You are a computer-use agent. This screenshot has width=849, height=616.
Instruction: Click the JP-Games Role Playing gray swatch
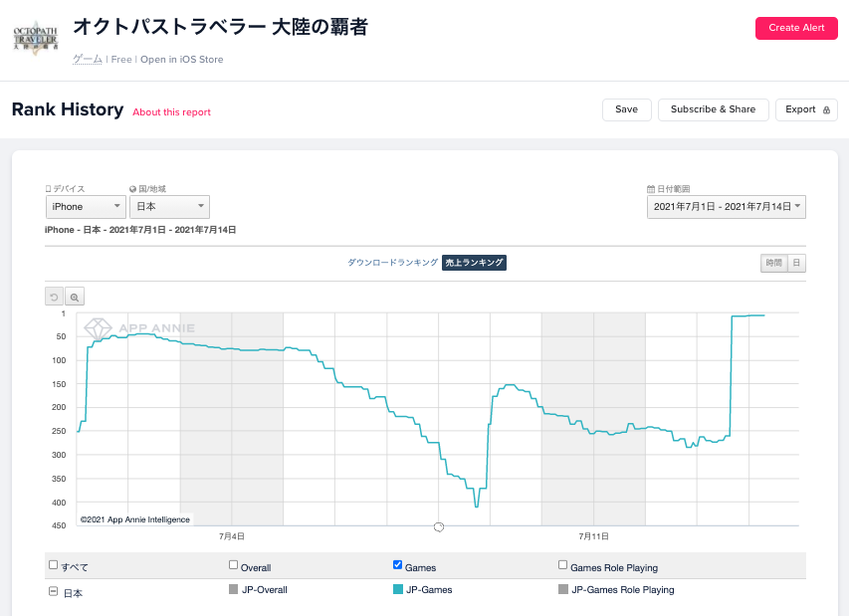[x=563, y=589]
